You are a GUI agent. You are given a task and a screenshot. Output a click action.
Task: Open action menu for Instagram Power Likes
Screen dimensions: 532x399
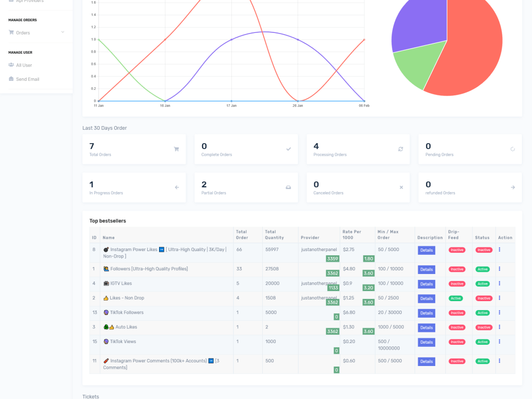500,250
